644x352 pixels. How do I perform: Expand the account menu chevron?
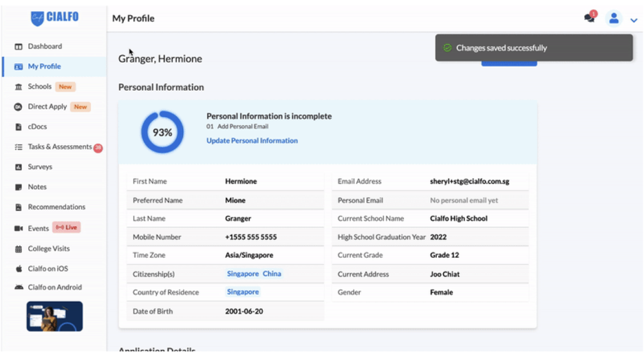[634, 20]
